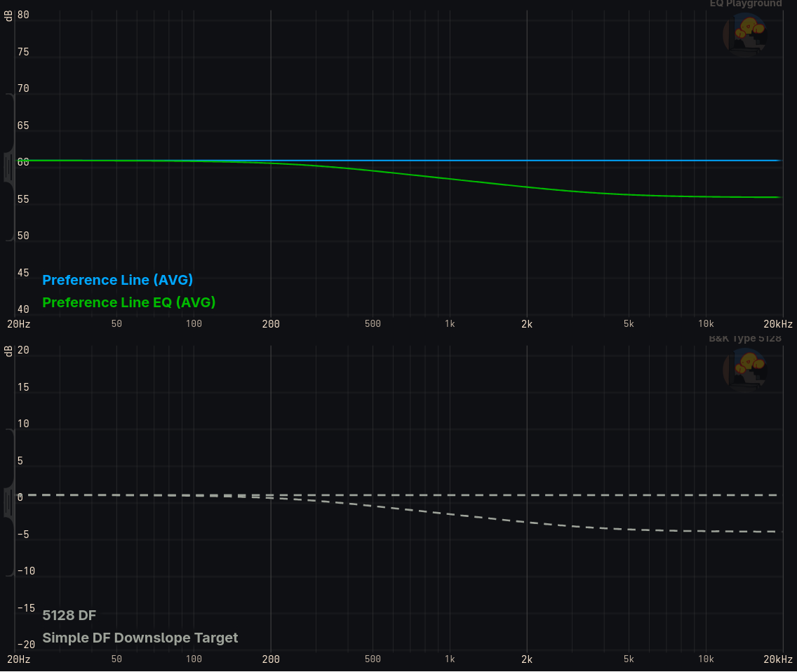This screenshot has width=797, height=672.
Task: Click the -10 dB label on lower graph
Action: coord(26,571)
